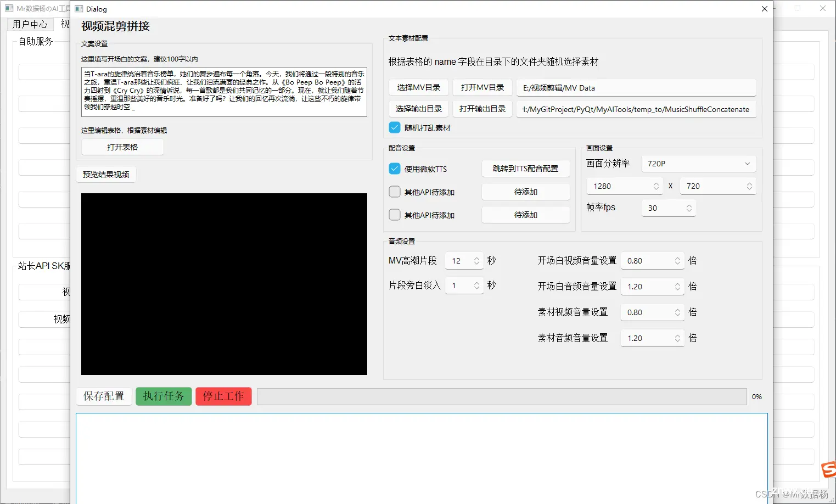Viewport: 836px width, 504px height.
Task: Click 预览结果视频 button
Action: [106, 175]
